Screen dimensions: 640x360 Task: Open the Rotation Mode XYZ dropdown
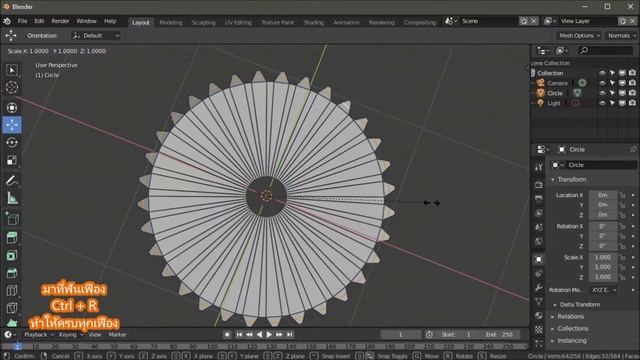coord(604,290)
